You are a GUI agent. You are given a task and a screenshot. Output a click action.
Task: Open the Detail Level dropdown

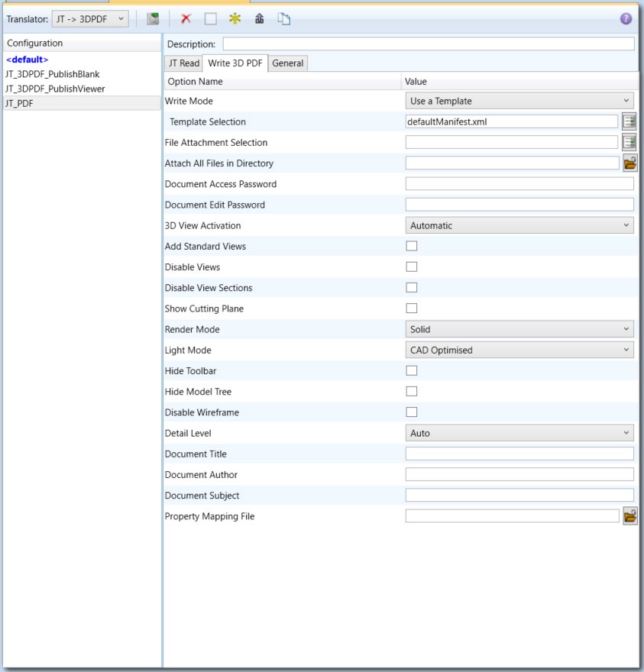(x=519, y=433)
